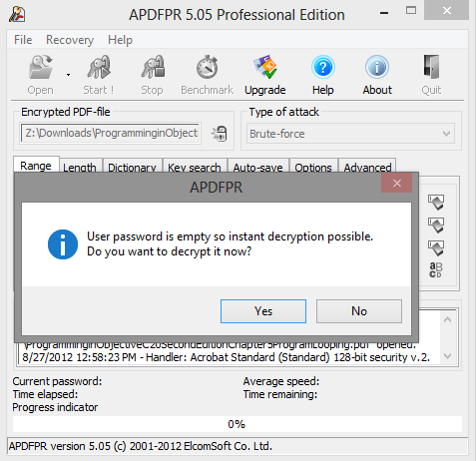This screenshot has width=476, height=461.
Task: Switch to the Length tab
Action: pos(80,167)
